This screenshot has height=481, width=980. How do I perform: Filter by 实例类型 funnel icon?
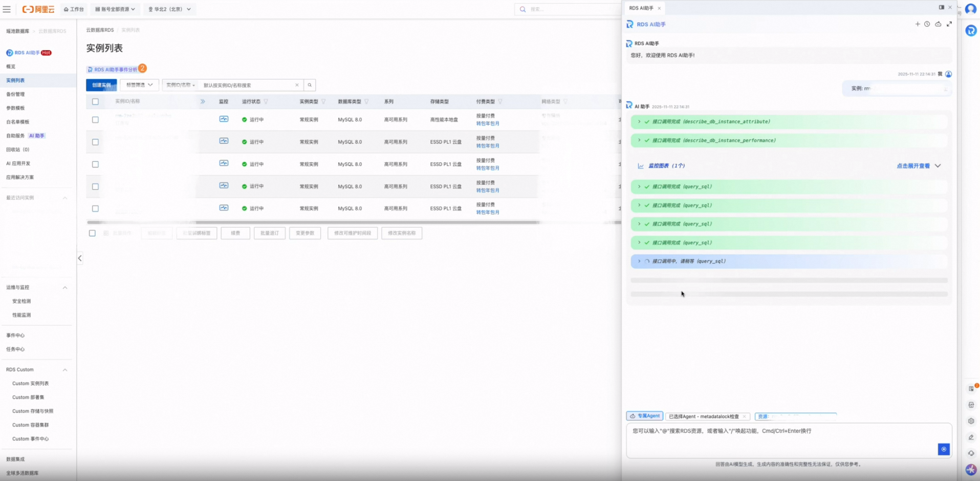(x=323, y=101)
